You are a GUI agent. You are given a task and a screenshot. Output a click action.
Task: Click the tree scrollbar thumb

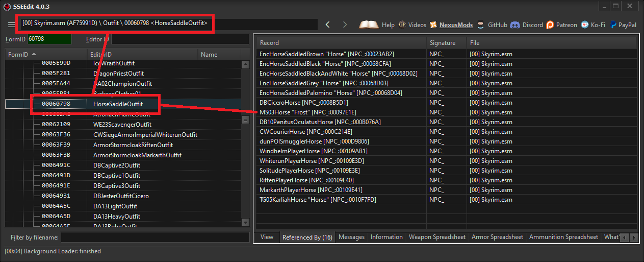(x=245, y=120)
